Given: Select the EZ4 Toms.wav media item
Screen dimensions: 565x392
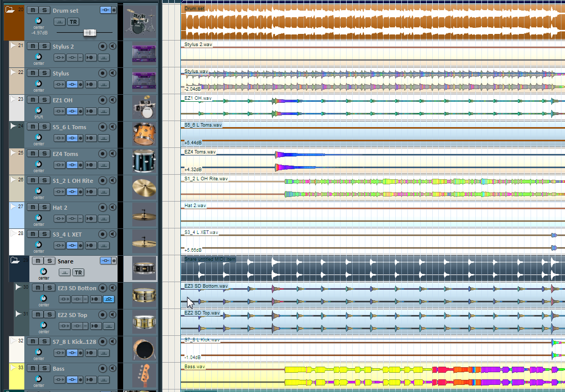Looking at the screenshot, I should pos(372,161).
